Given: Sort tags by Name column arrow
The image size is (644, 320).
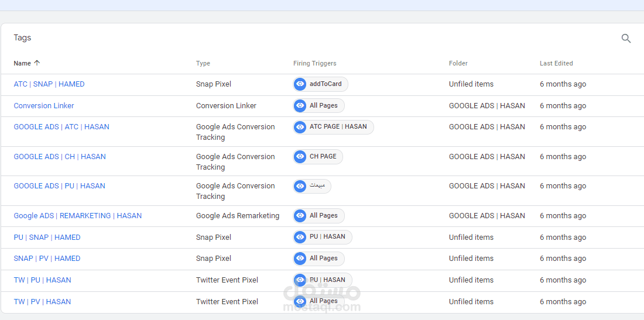Looking at the screenshot, I should coord(37,63).
